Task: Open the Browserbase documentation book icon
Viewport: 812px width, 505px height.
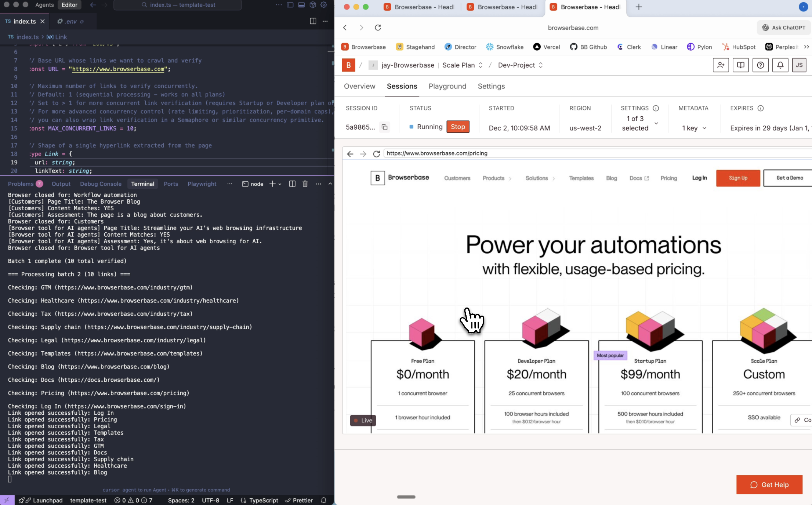Action: (x=740, y=65)
